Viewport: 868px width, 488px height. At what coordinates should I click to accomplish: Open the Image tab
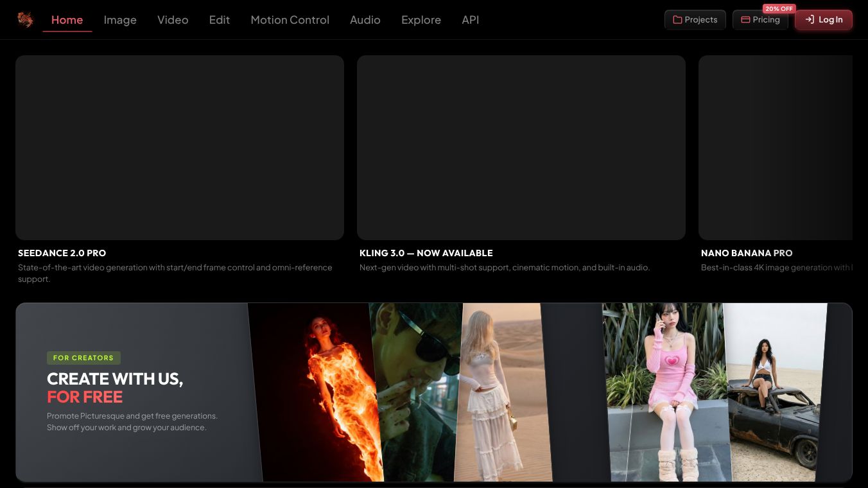point(120,20)
